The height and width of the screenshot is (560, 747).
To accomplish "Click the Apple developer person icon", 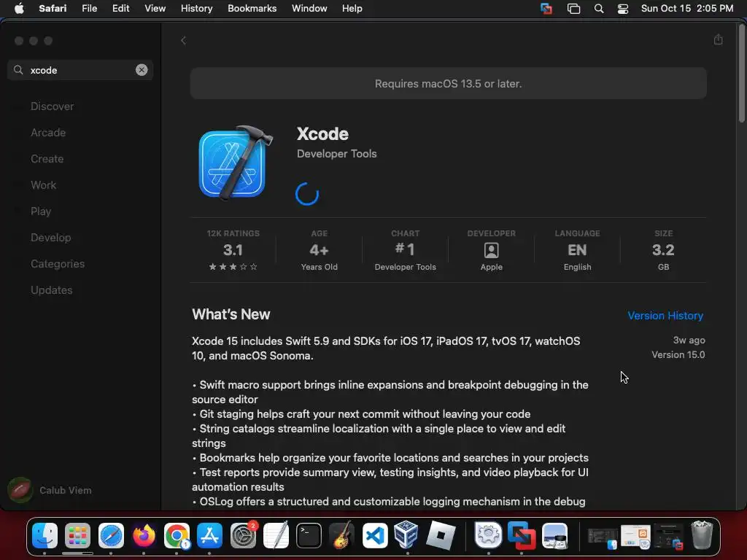I will 491,250.
